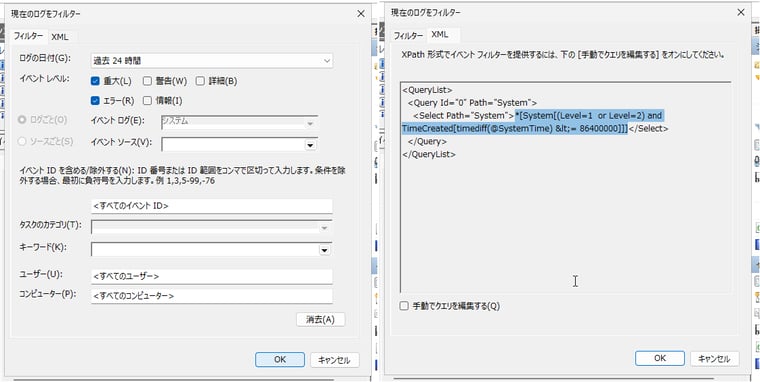
Task: Uncheck 重大(L) event level
Action: 95,81
